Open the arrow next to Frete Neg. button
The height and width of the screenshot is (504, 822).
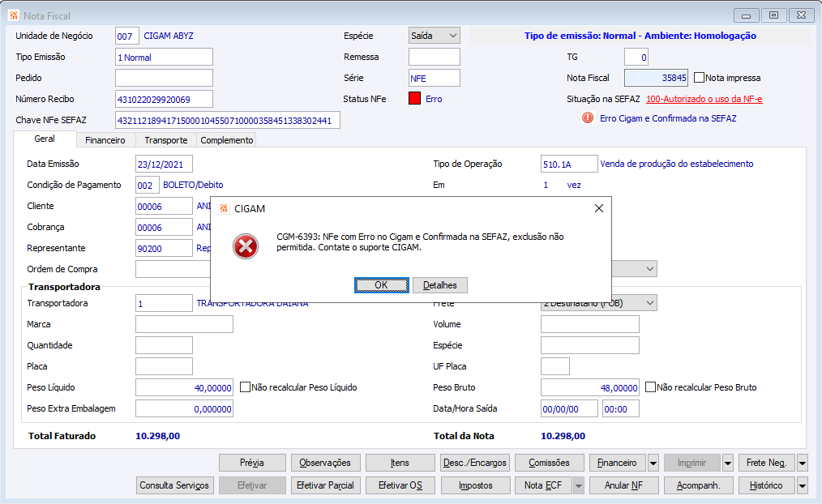(803, 463)
